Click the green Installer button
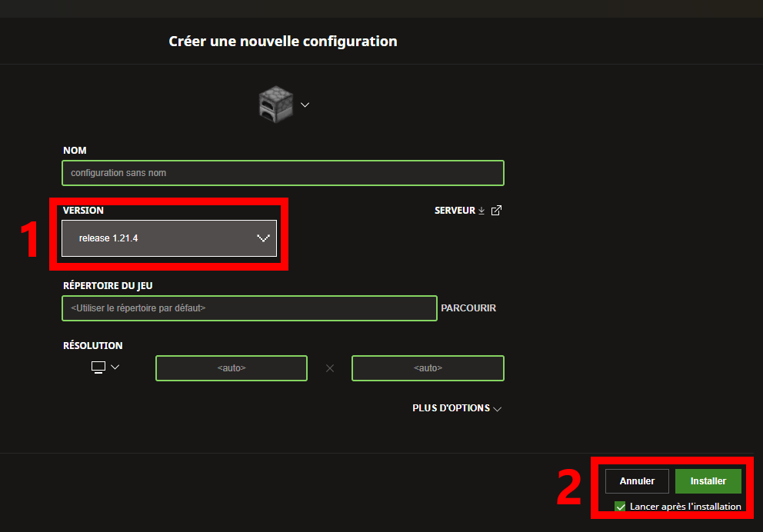763x532 pixels. coord(708,481)
